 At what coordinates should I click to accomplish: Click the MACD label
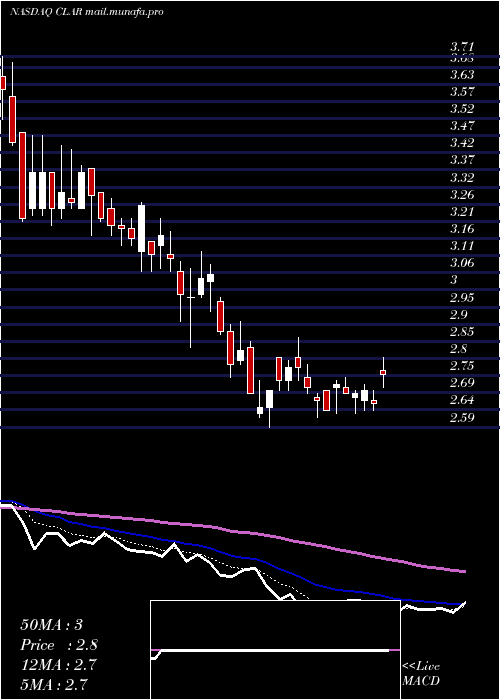tap(420, 681)
